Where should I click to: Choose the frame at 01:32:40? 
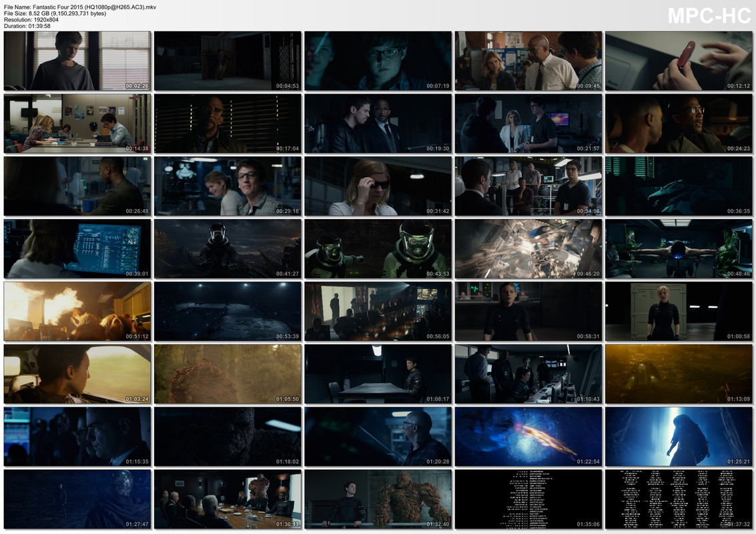[378, 499]
